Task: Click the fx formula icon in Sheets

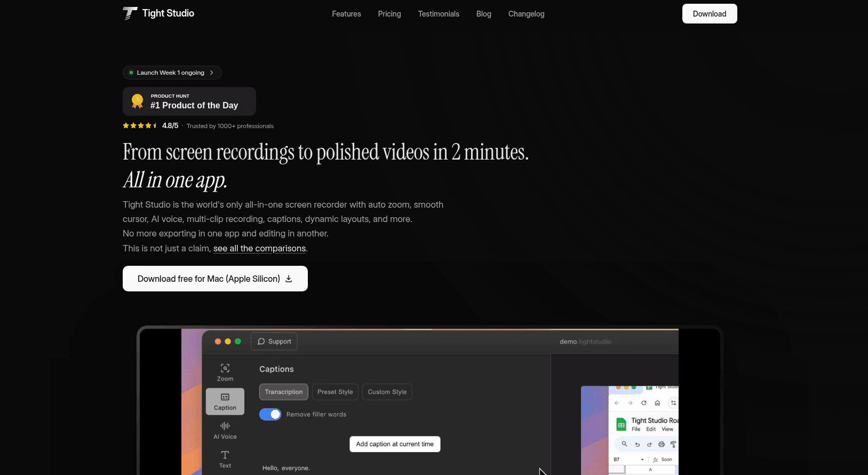Action: coord(656,460)
